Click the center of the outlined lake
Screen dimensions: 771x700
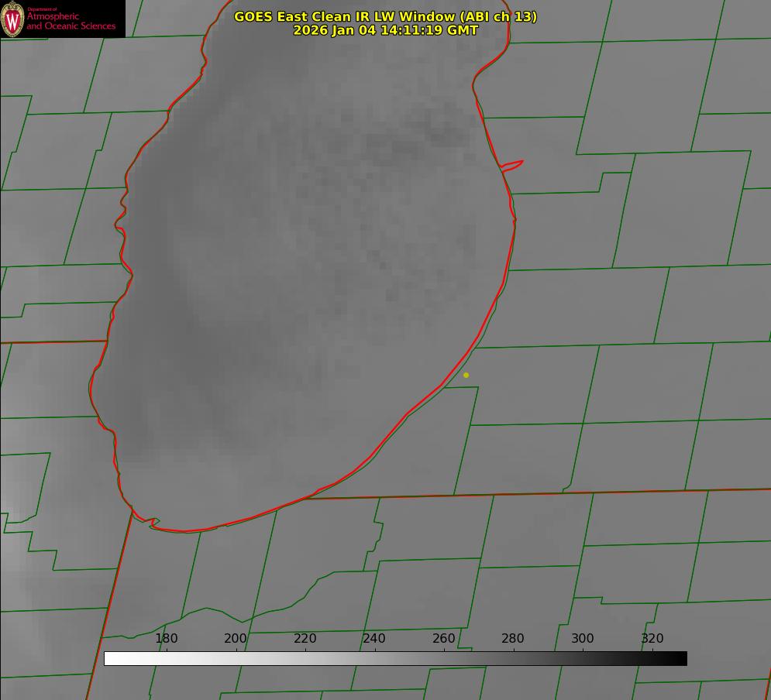tap(310, 263)
